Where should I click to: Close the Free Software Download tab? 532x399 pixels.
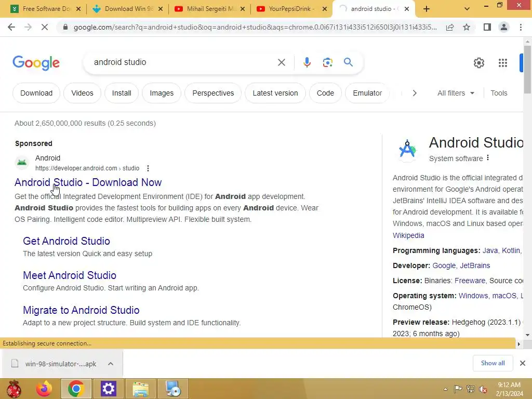click(78, 9)
